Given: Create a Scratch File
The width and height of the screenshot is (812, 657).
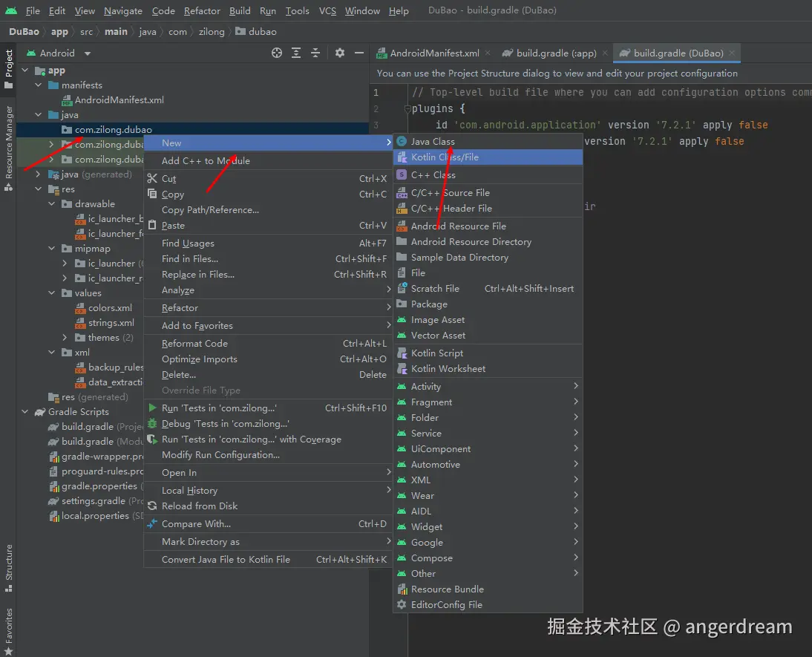Looking at the screenshot, I should tap(488, 289).
